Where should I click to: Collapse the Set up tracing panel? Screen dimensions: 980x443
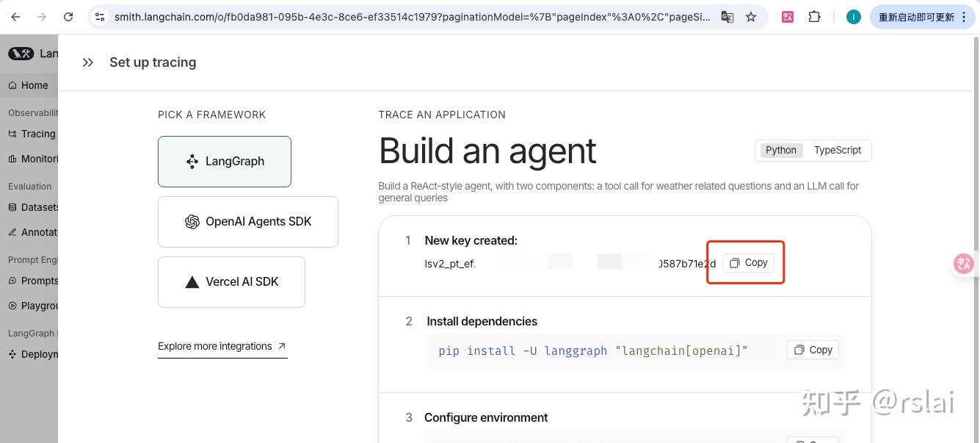pos(88,62)
